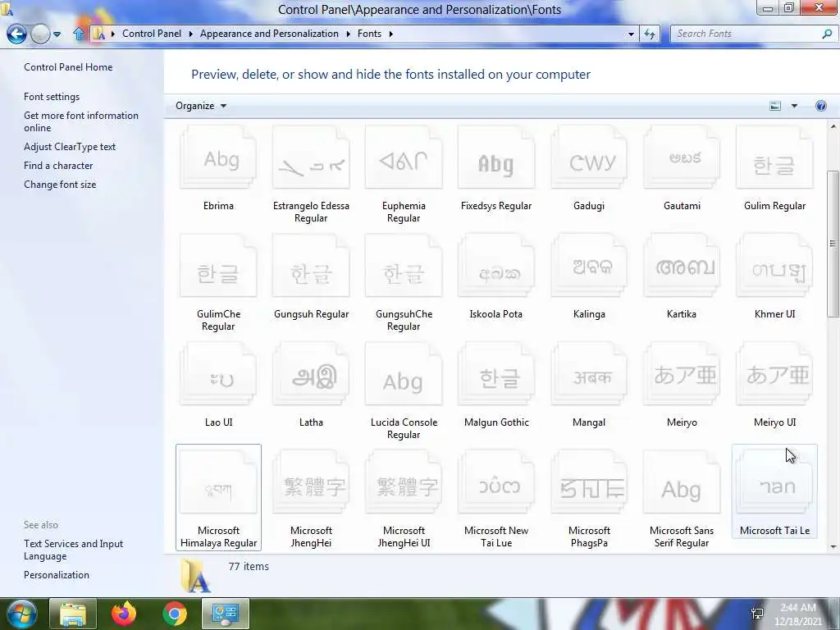
Task: Select the Ebrima font icon
Action: (x=218, y=157)
